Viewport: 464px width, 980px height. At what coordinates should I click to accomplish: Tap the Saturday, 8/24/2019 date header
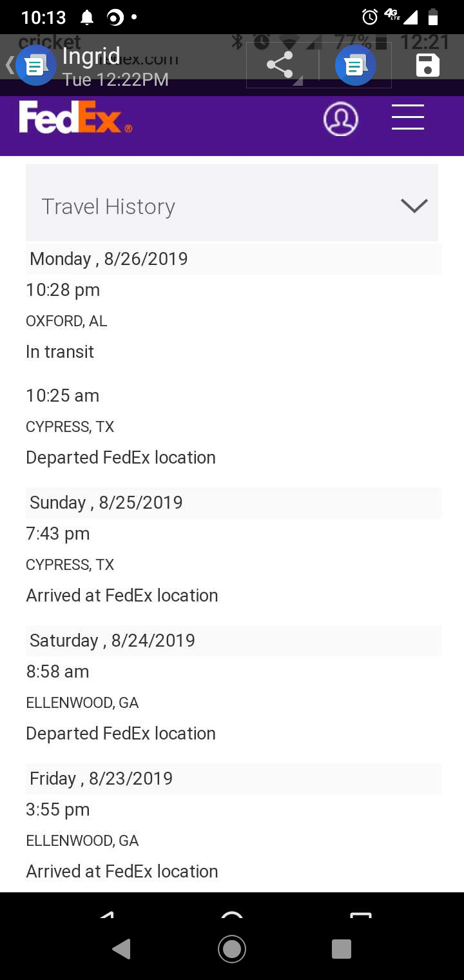click(112, 641)
